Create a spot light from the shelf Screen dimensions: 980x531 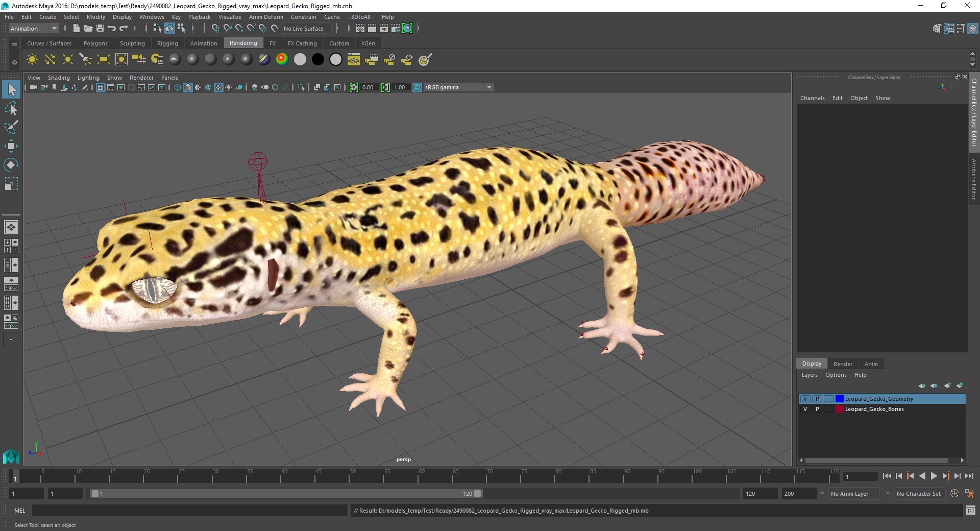point(85,60)
